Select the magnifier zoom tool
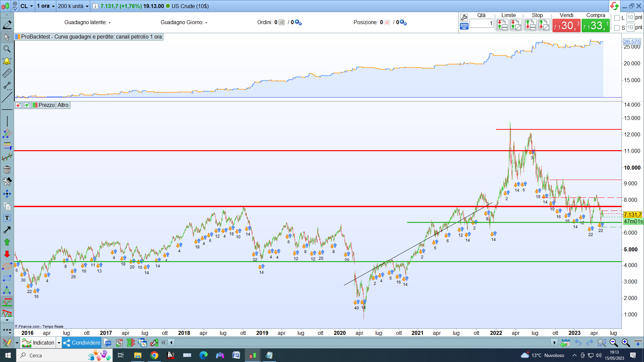Screen dimensions: 644x362 click(7, 49)
